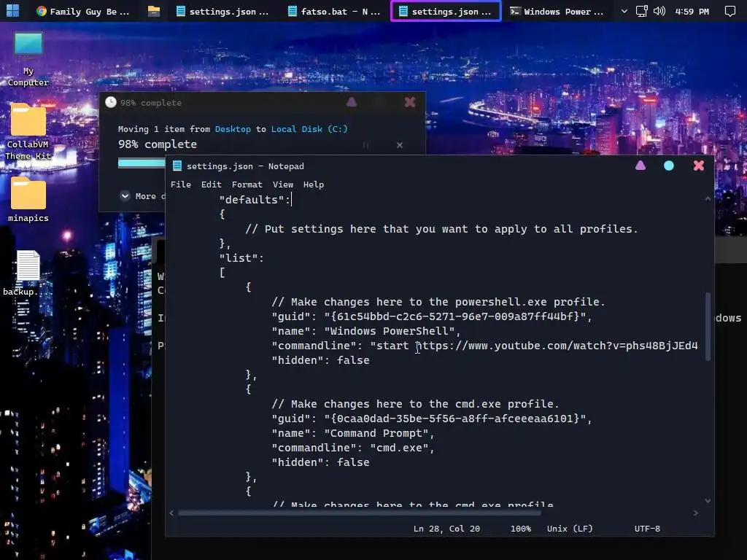Viewport: 747px width, 560px height.
Task: Click the UTF-8 encoding status entry
Action: coord(647,529)
